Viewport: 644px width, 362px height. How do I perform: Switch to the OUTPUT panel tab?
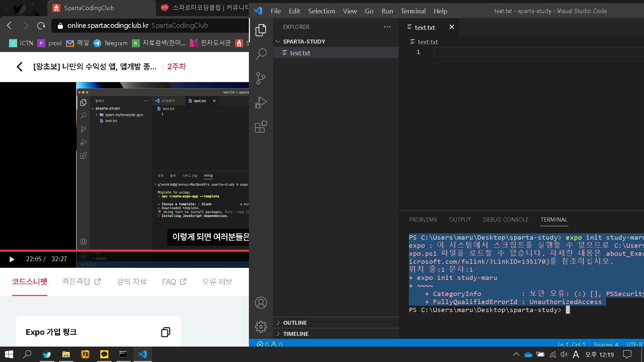click(460, 220)
